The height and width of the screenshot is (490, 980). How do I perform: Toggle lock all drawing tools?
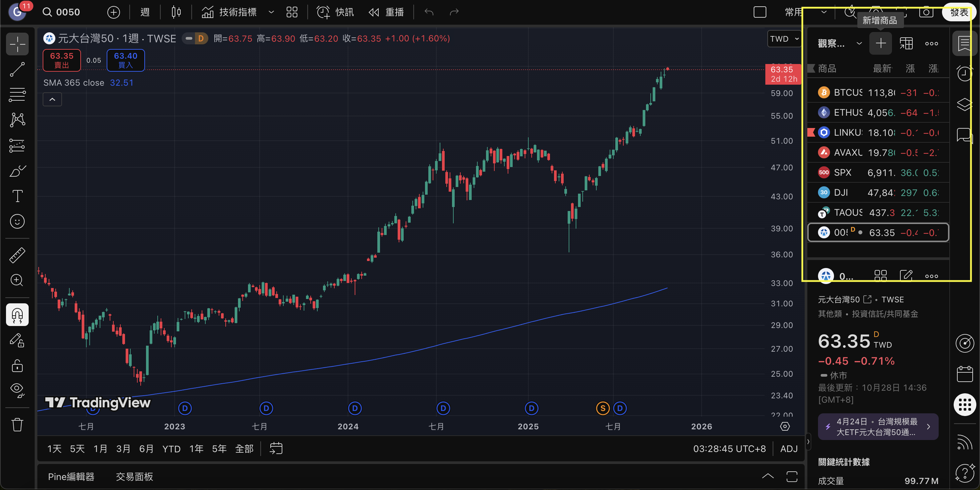pyautogui.click(x=17, y=366)
